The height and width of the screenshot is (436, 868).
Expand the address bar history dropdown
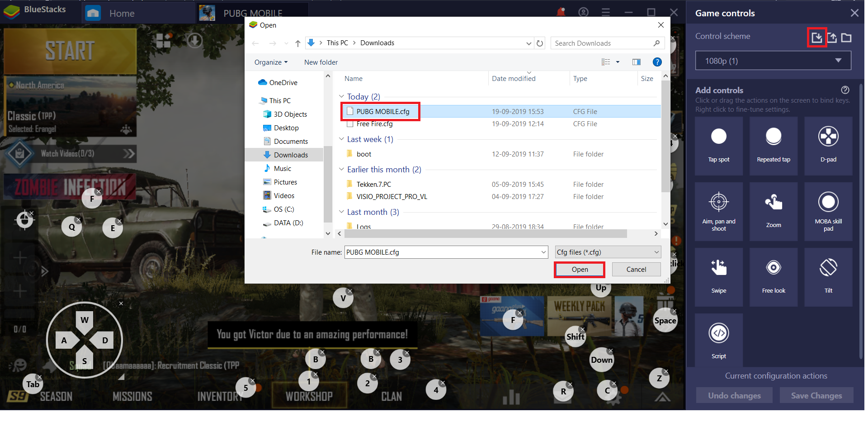click(529, 43)
